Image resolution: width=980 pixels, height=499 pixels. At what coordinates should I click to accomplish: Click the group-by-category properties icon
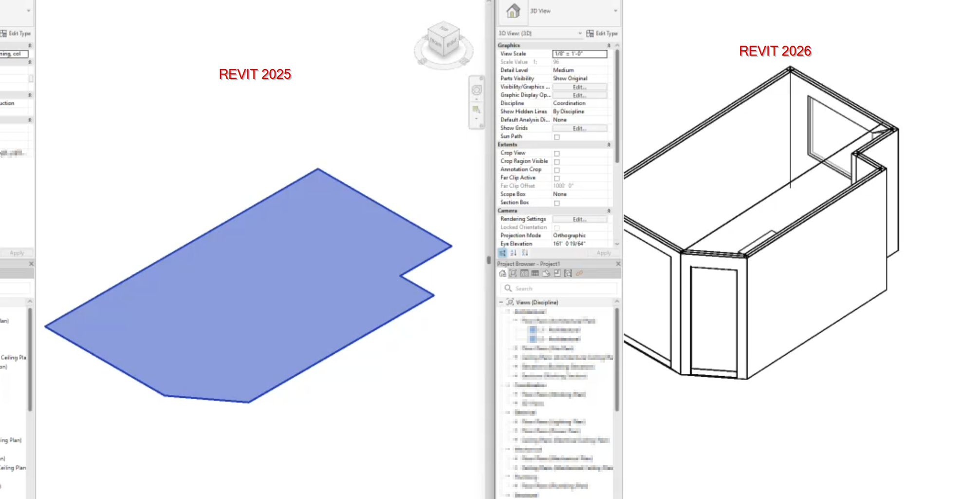click(x=502, y=253)
